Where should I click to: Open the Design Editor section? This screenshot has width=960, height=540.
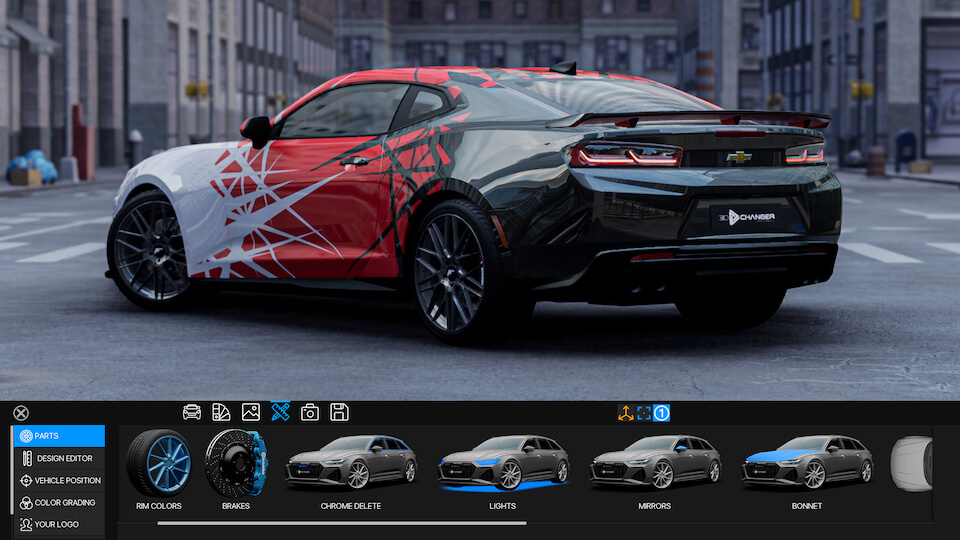click(x=58, y=458)
